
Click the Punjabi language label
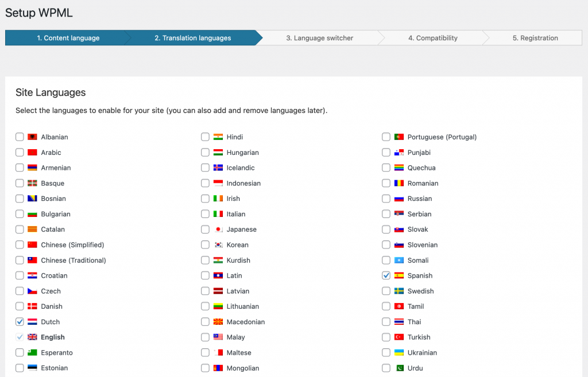pyautogui.click(x=419, y=153)
